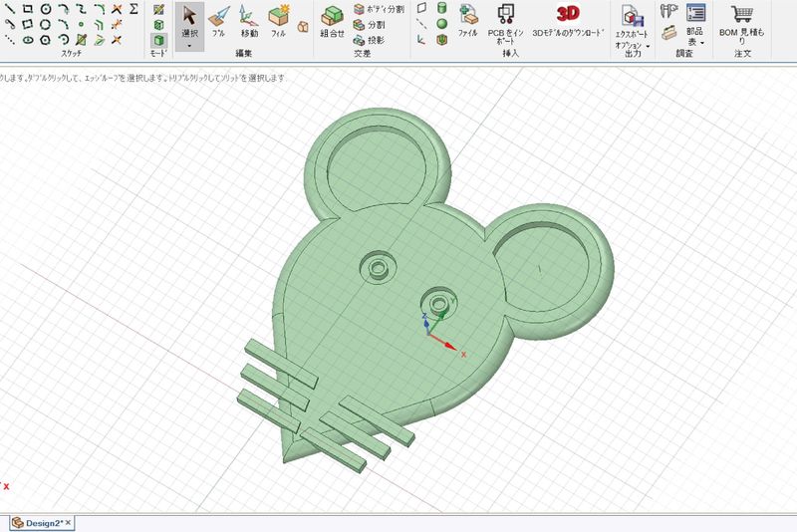Click BOM 見積もり cart button
Screen dimensions: 797x532
(741, 23)
